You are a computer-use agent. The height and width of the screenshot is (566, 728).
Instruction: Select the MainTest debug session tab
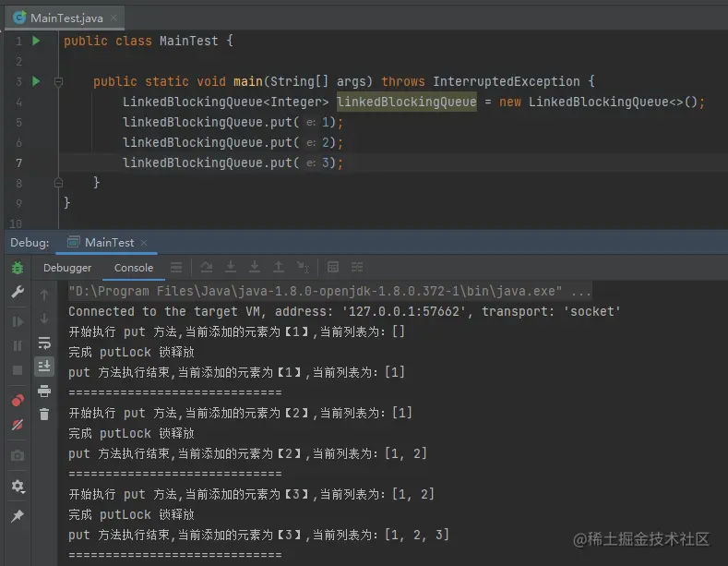pyautogui.click(x=106, y=243)
